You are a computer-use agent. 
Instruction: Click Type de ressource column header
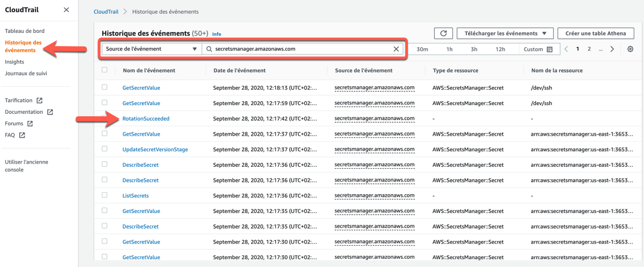pos(455,70)
